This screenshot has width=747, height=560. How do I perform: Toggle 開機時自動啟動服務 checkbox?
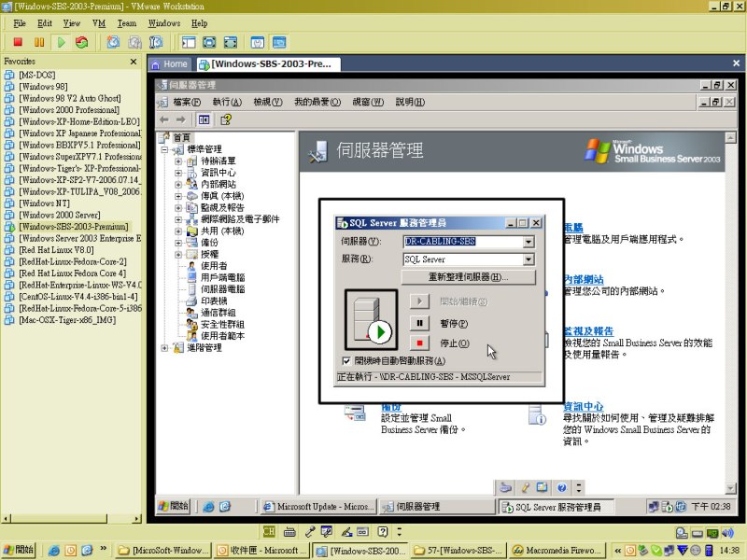tap(346, 360)
